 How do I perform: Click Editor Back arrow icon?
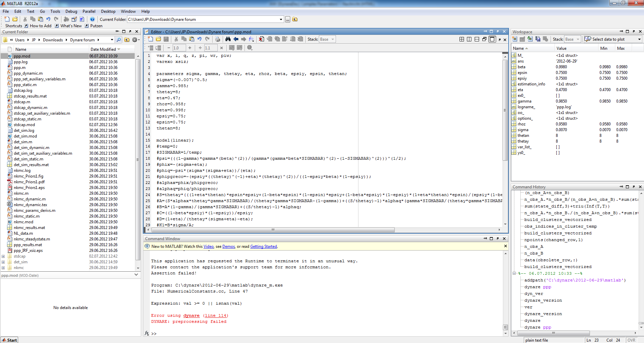(x=236, y=39)
